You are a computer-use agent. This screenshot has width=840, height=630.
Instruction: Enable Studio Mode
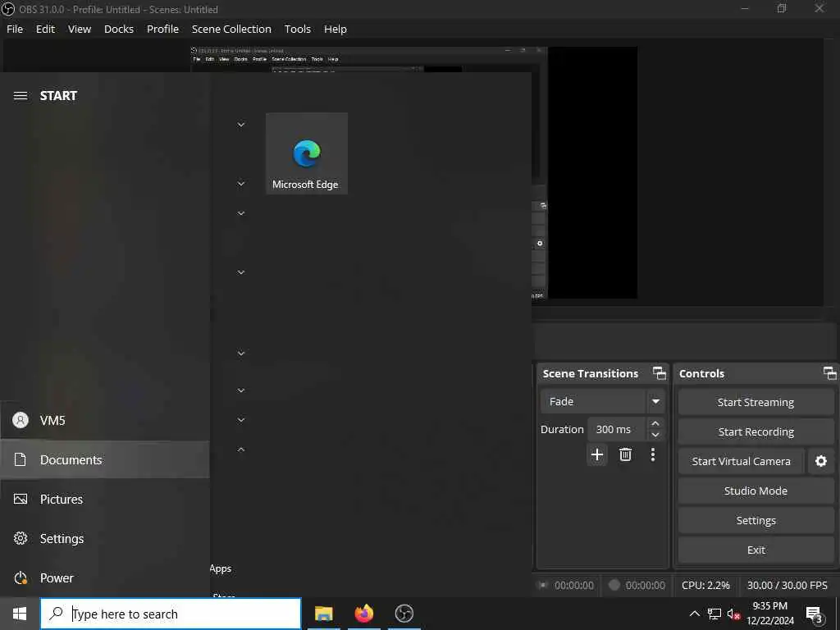pyautogui.click(x=756, y=491)
